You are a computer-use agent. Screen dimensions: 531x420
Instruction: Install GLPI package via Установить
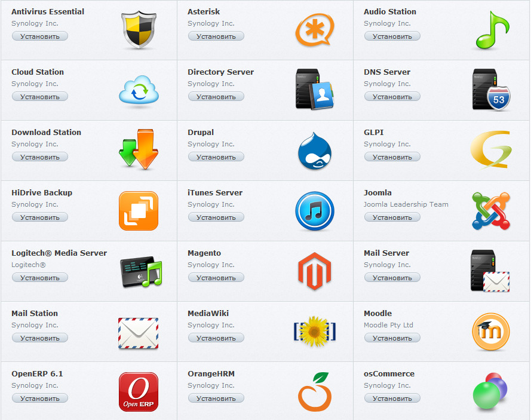coord(392,157)
